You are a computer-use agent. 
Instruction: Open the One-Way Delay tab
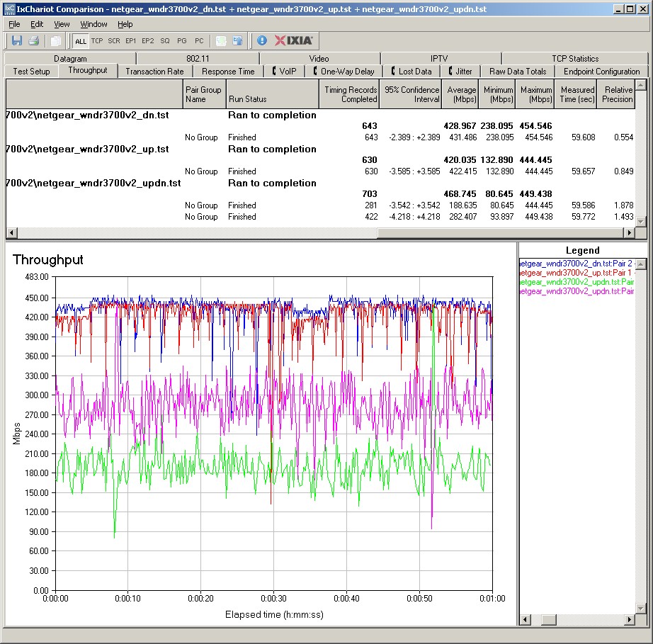[x=344, y=72]
